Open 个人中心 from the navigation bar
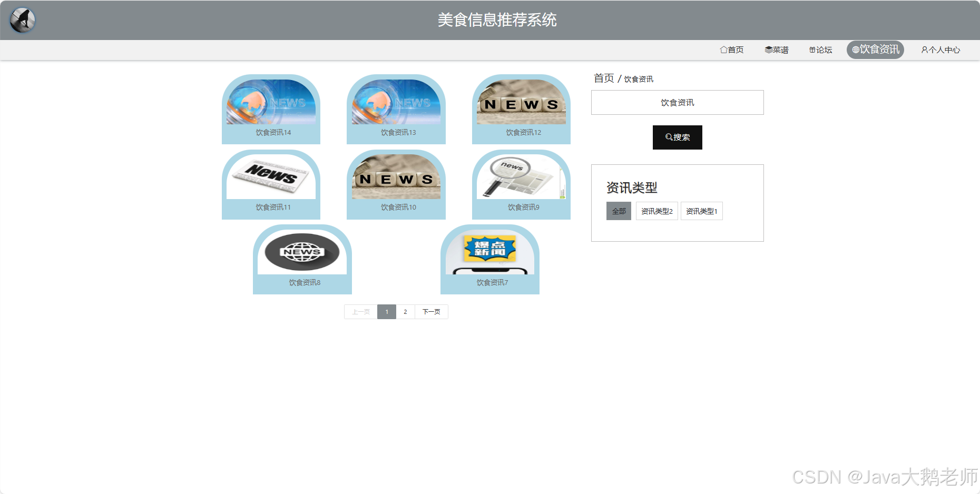This screenshot has width=980, height=494. point(944,50)
